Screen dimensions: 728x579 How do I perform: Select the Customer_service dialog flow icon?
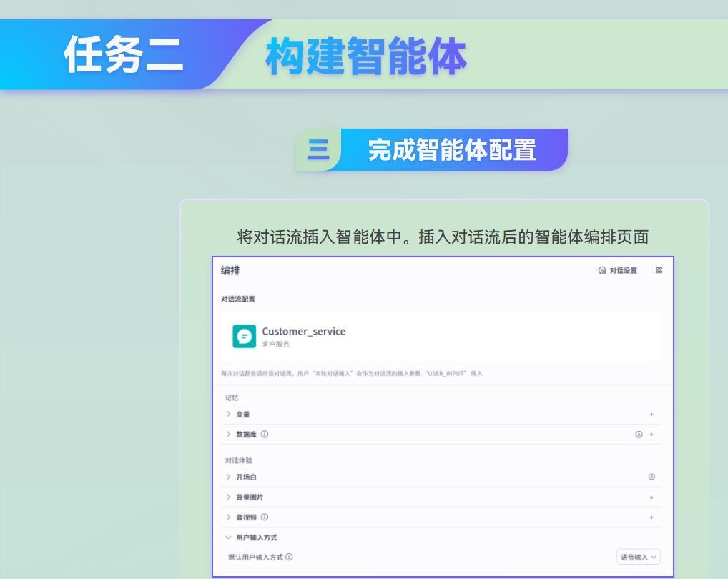pos(244,337)
